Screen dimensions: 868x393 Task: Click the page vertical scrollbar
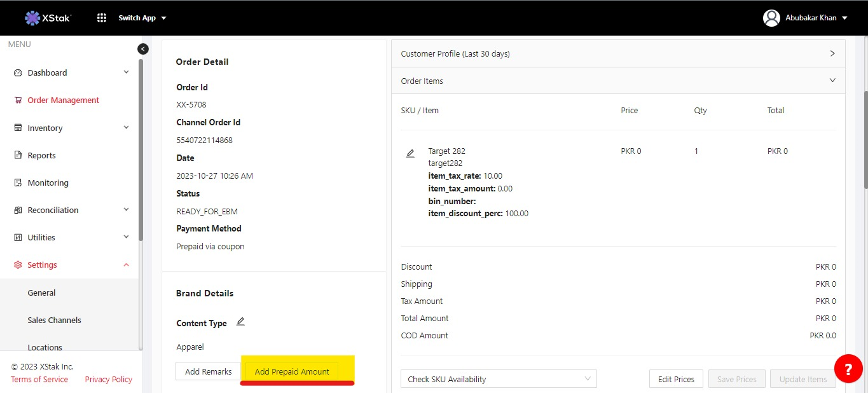[864, 140]
